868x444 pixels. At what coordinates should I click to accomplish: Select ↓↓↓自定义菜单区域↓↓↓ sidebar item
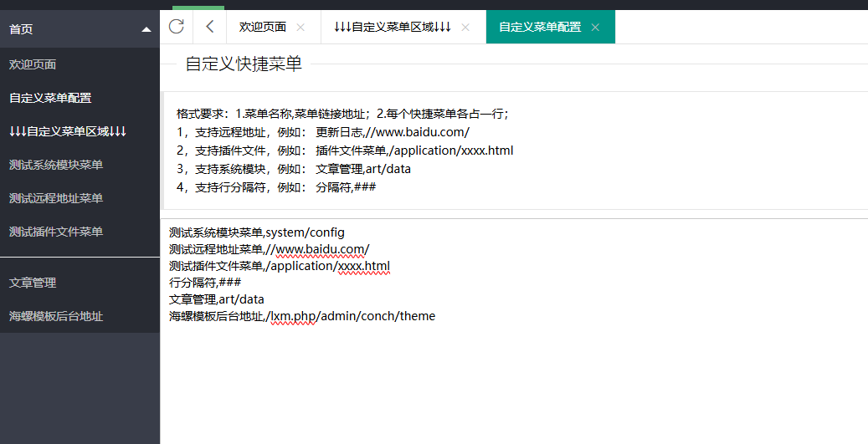[67, 131]
